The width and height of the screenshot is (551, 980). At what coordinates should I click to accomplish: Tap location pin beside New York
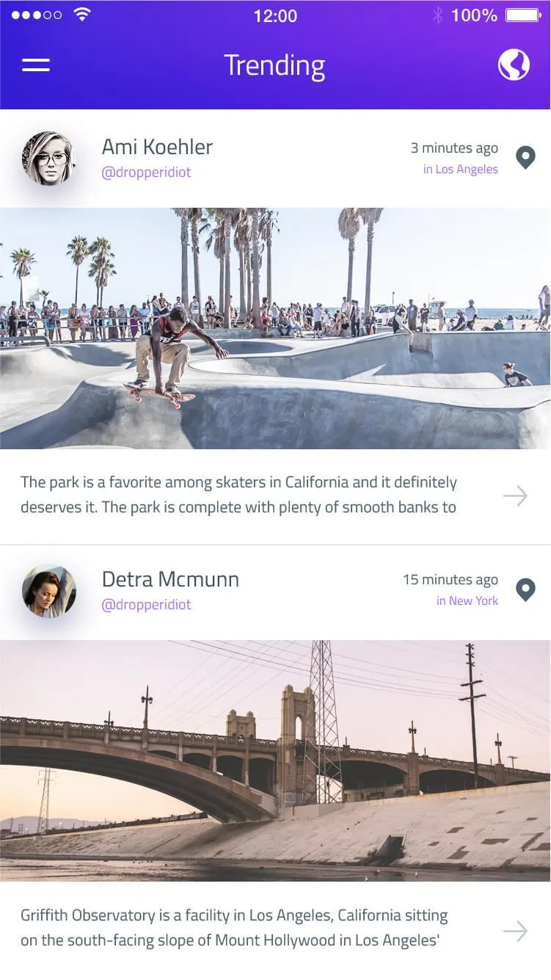click(x=525, y=589)
